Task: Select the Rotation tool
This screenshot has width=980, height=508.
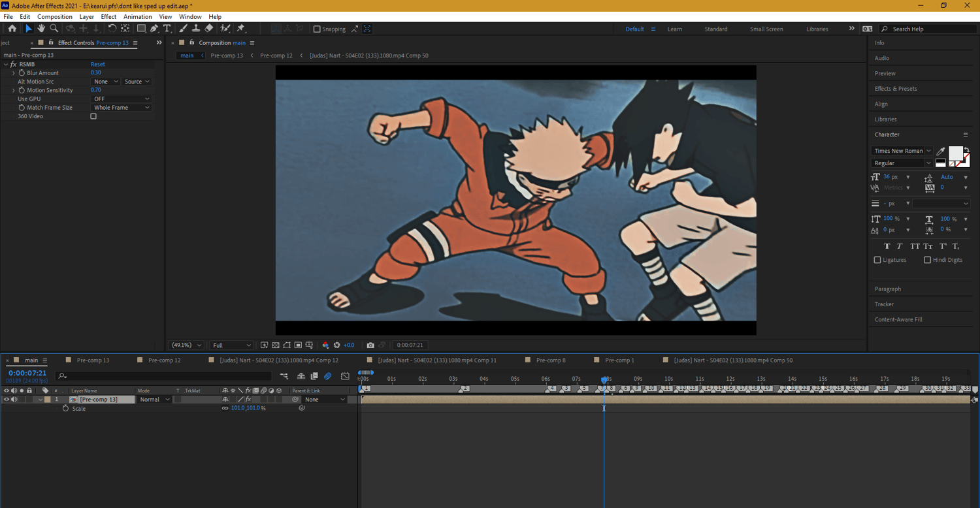Action: 112,29
